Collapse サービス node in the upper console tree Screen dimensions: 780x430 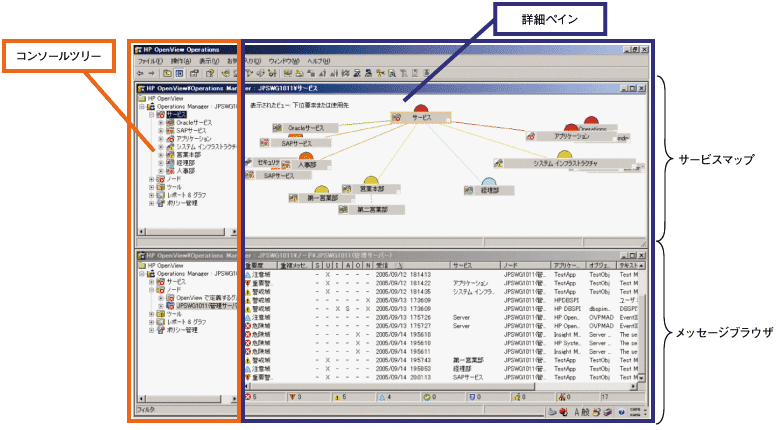152,114
